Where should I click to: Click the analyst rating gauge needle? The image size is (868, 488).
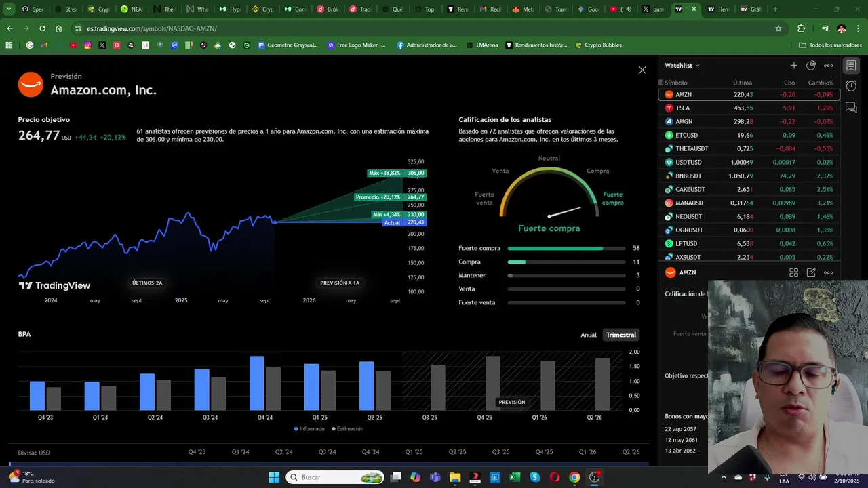[x=564, y=212]
